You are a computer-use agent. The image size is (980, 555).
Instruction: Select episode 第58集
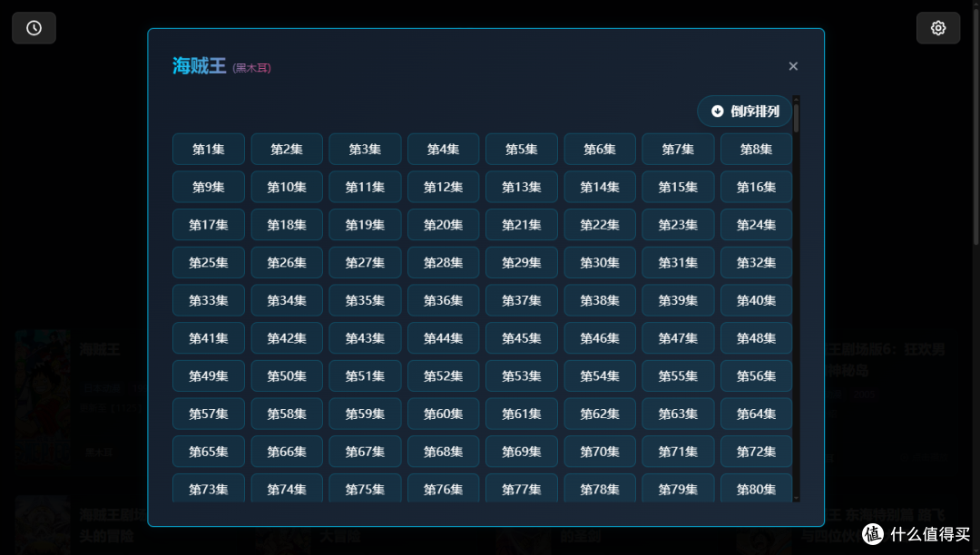(x=287, y=414)
